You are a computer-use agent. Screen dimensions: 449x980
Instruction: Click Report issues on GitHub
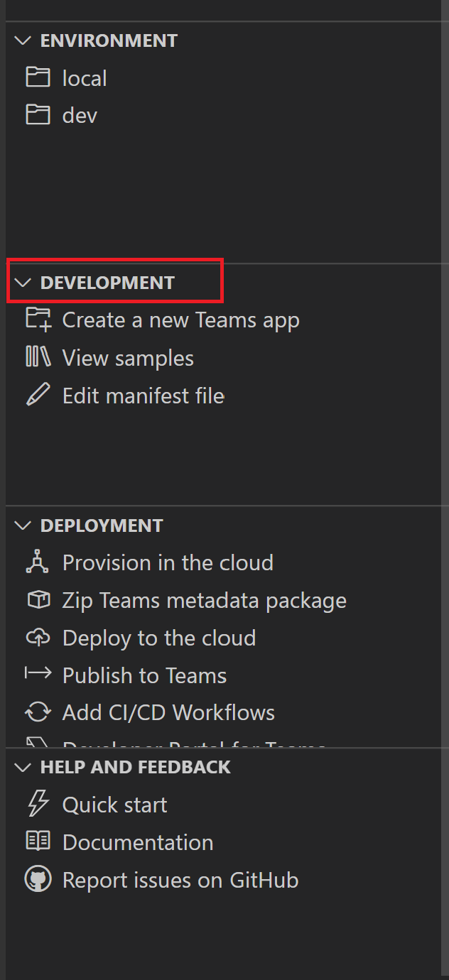pyautogui.click(x=180, y=879)
